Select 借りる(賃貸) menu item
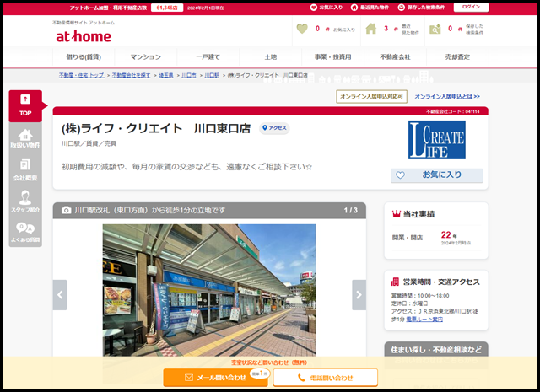The image size is (540, 392). tap(84, 56)
